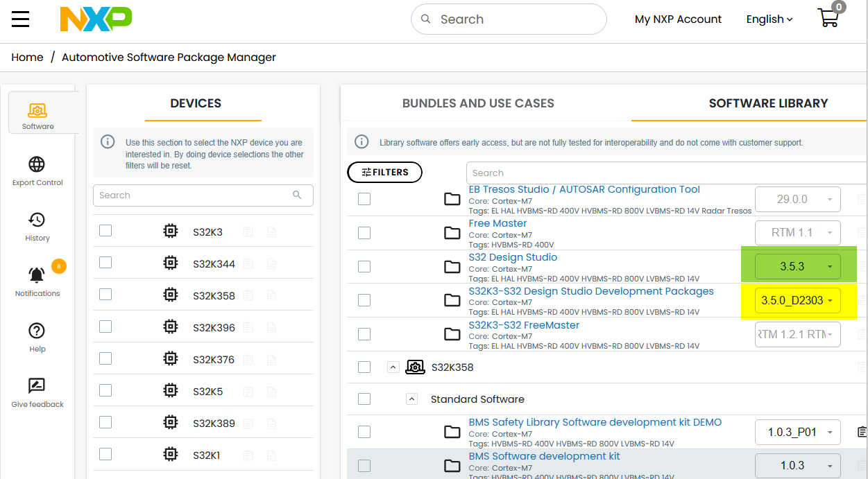868x479 pixels.
Task: Click the clipboard icon next to S32K358 device
Action: [248, 295]
